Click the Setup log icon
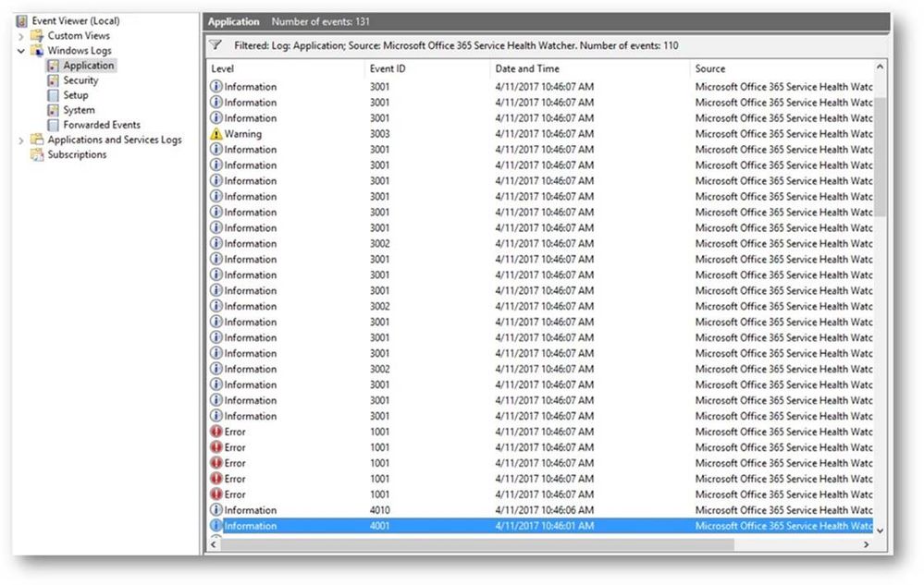This screenshot has height=585, width=924. [x=53, y=95]
